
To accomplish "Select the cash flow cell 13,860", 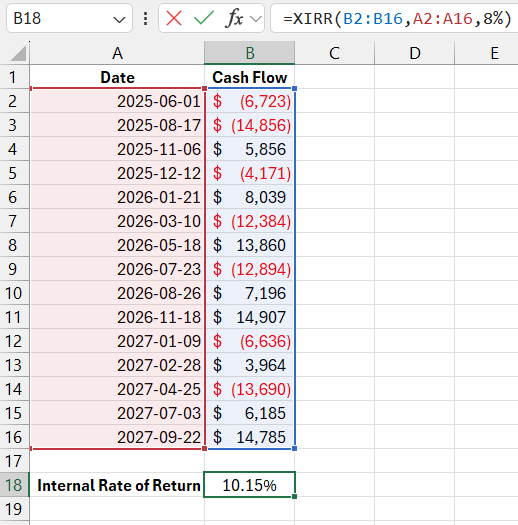I will tap(249, 245).
